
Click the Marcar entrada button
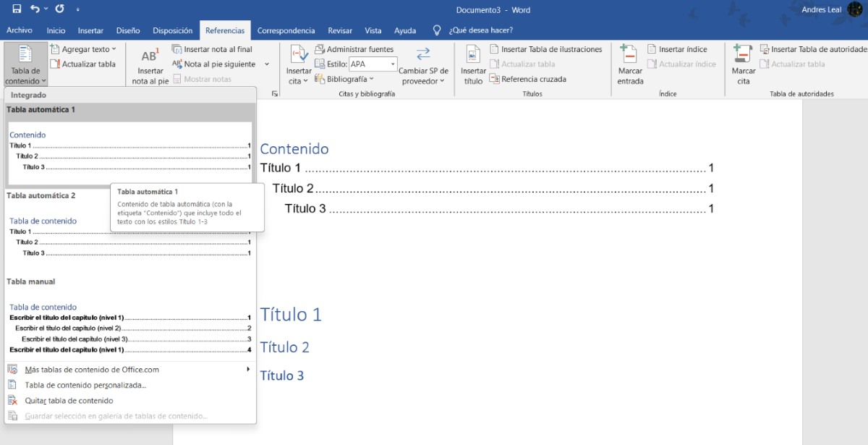pos(630,65)
